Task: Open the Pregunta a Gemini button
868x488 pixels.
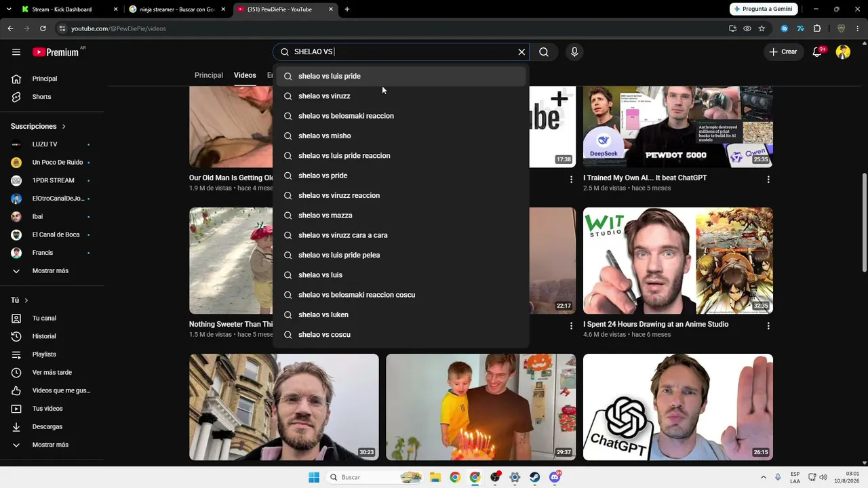Action: 764,9
